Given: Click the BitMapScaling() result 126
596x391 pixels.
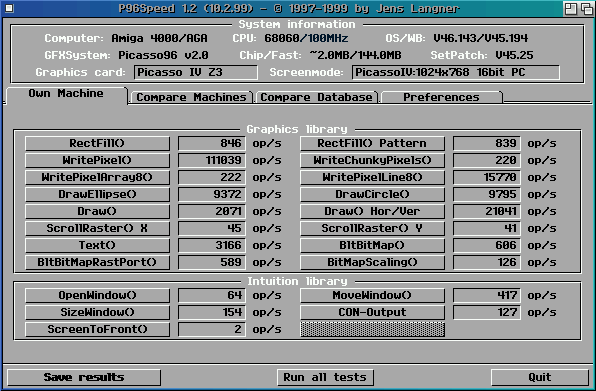Looking at the screenshot, I should (487, 262).
